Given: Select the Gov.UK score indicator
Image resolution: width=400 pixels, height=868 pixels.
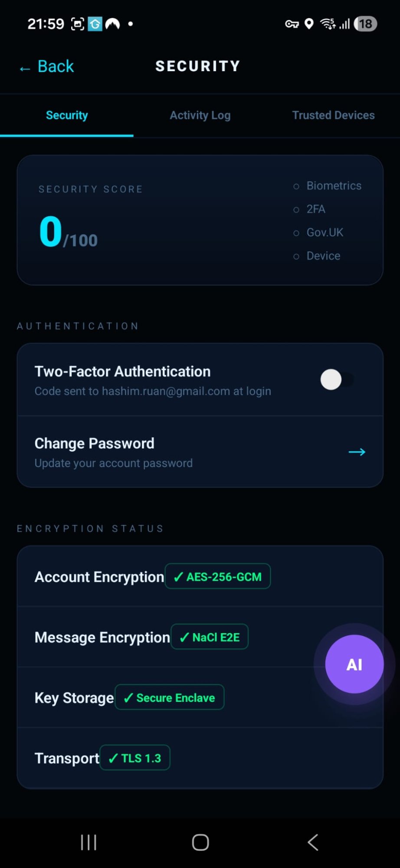Looking at the screenshot, I should [319, 233].
